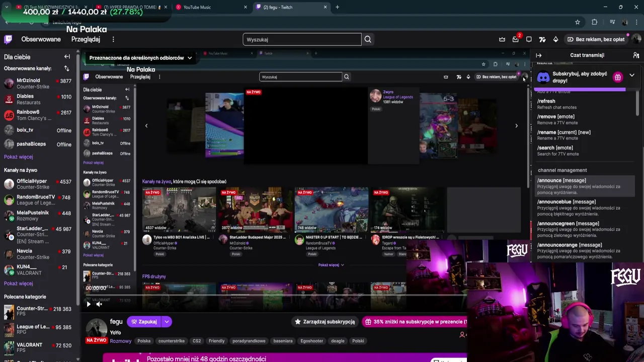The width and height of the screenshot is (644, 362).
Task: Sort the Obserwowane kanały list
Action: coord(66,68)
